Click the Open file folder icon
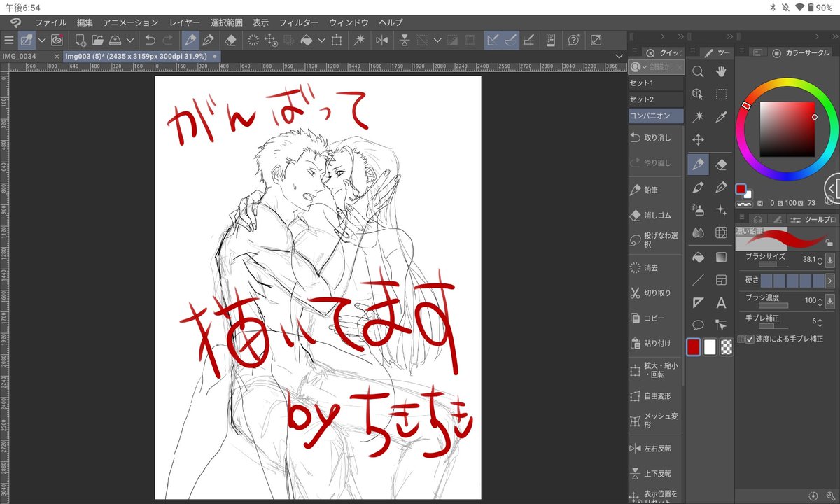840x504 pixels. pyautogui.click(x=98, y=40)
